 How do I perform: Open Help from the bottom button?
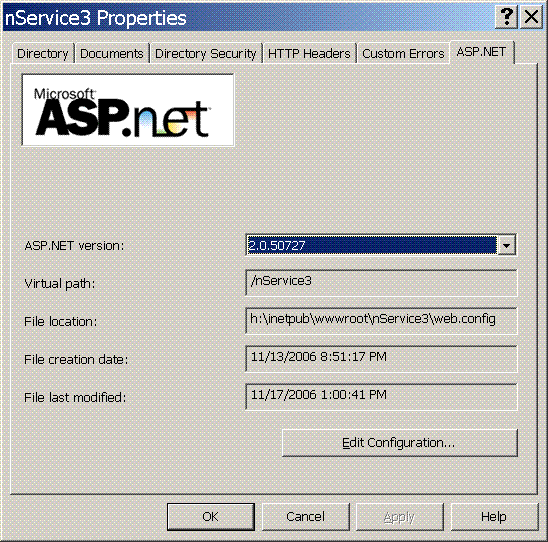pyautogui.click(x=494, y=516)
